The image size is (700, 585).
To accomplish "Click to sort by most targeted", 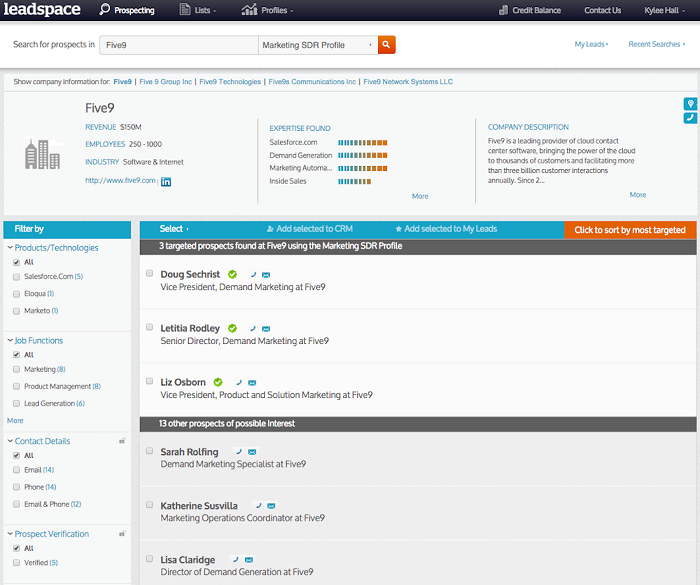I will tap(630, 230).
